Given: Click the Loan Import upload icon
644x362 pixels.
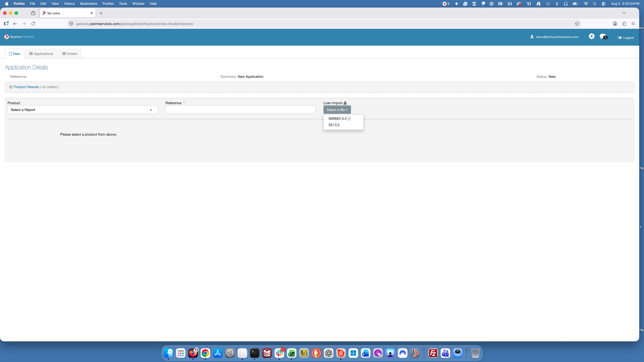Looking at the screenshot, I should click(x=345, y=103).
